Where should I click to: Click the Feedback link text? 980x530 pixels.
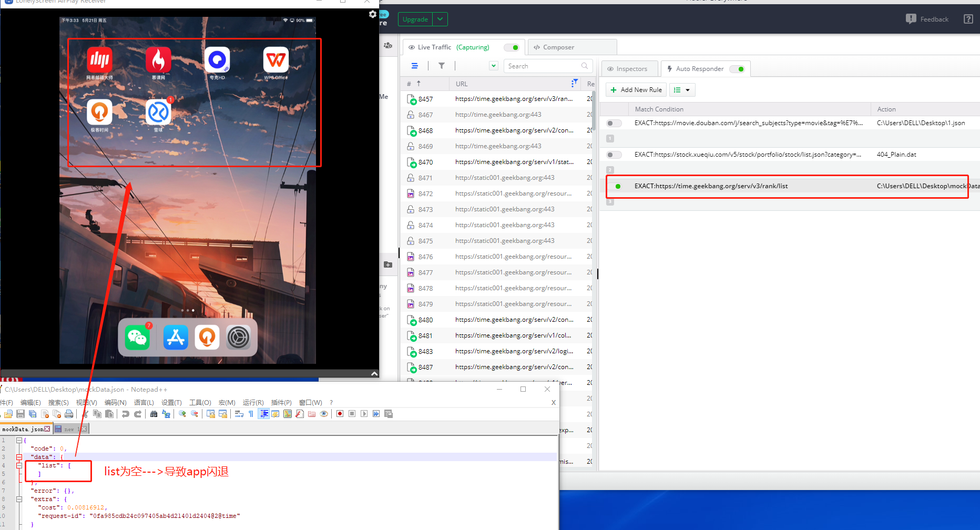tap(934, 19)
